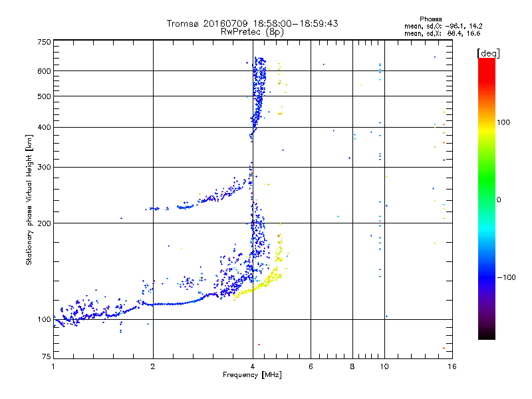Click the y-axis tick label "300"
532x399 pixels.
44,167
